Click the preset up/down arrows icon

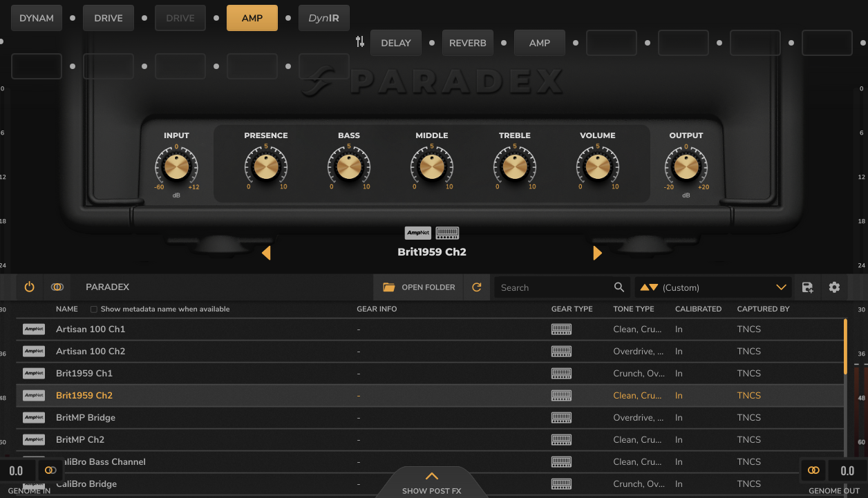click(649, 287)
